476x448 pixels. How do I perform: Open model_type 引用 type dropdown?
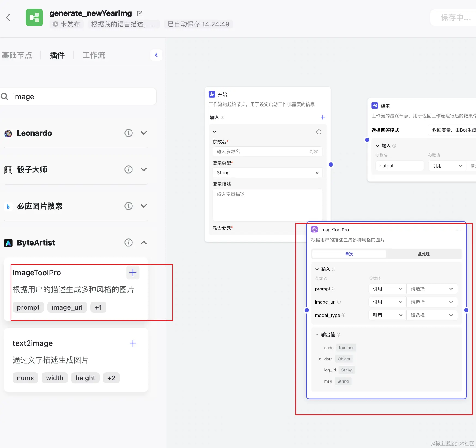pyautogui.click(x=387, y=315)
